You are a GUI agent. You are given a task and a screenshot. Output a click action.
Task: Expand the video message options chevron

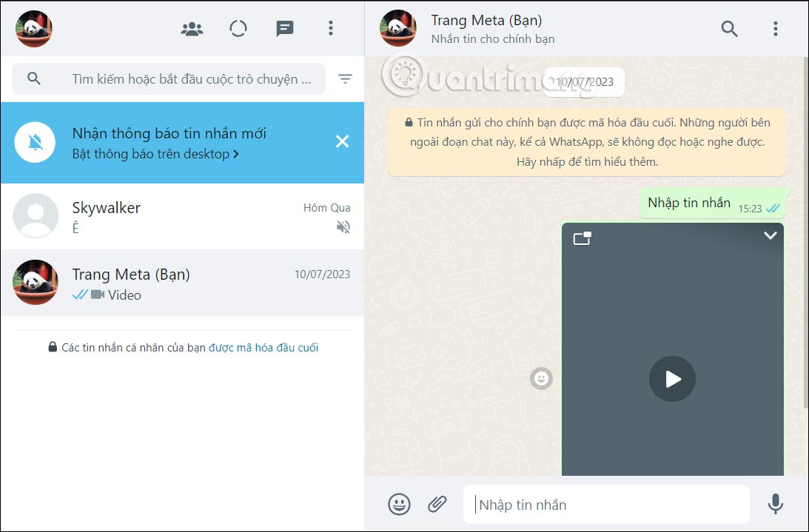(x=770, y=236)
